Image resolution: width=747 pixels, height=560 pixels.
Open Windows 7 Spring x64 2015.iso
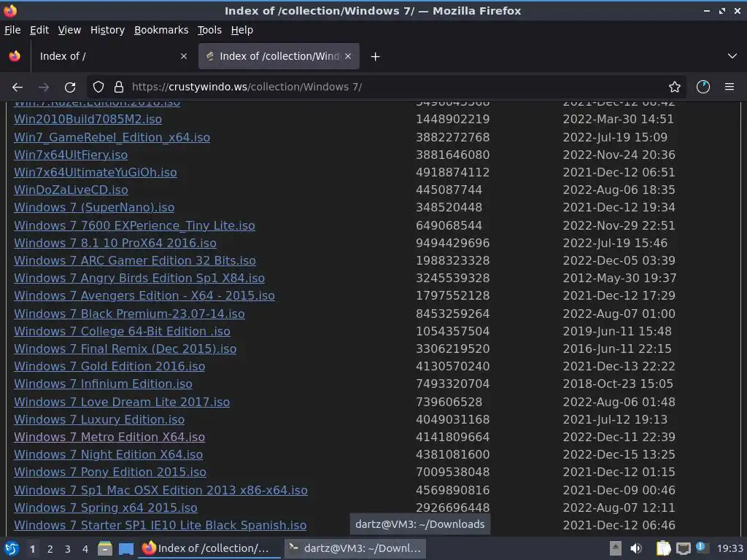pos(105,507)
